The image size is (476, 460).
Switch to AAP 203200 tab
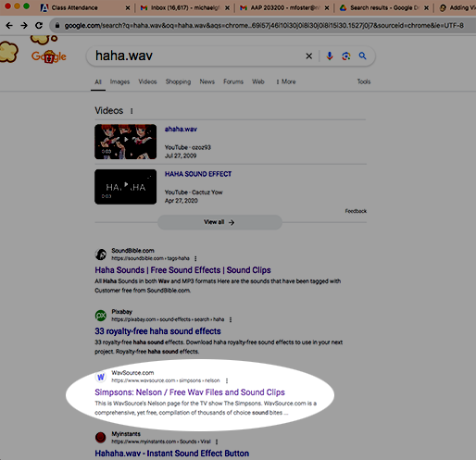[280, 7]
